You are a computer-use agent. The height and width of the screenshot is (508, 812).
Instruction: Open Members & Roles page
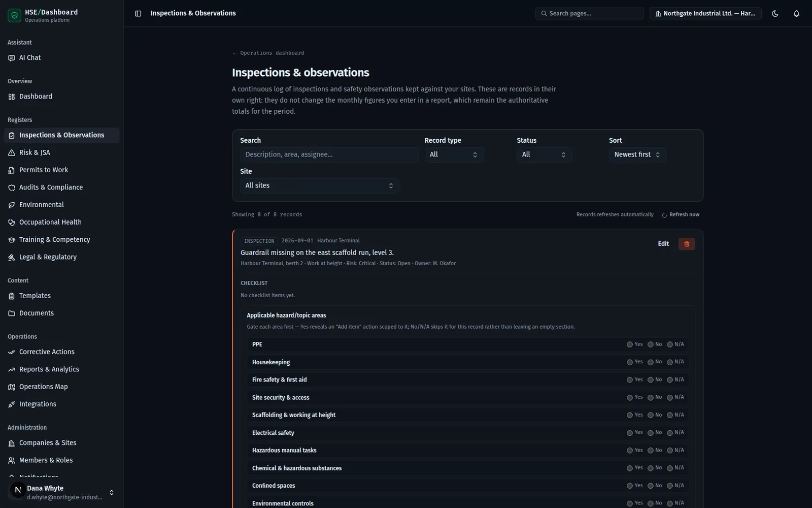tap(62, 460)
